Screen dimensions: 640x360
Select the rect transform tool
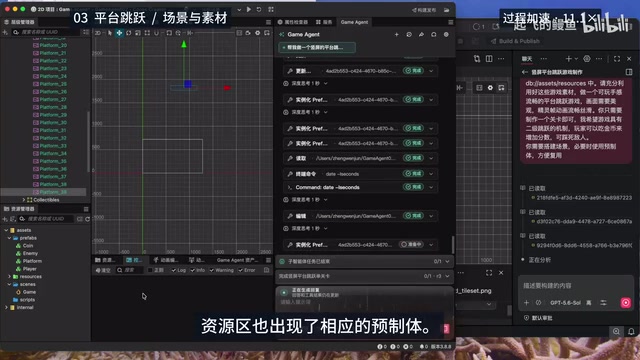[x=147, y=33]
